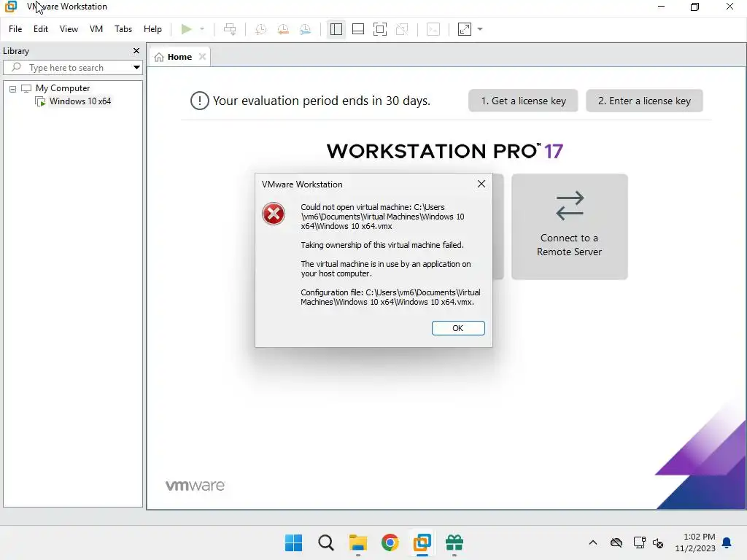Click OK in the error dialog
This screenshot has height=560, width=747.
(x=458, y=328)
